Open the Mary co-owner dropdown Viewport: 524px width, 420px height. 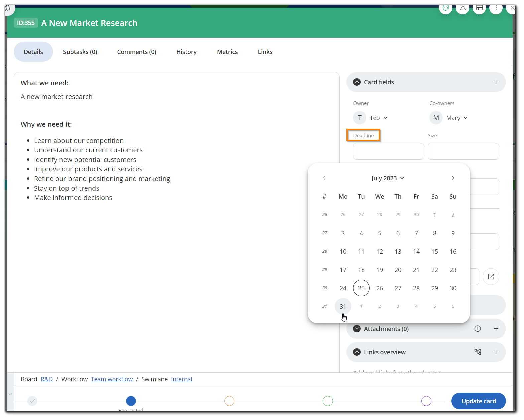tap(457, 118)
